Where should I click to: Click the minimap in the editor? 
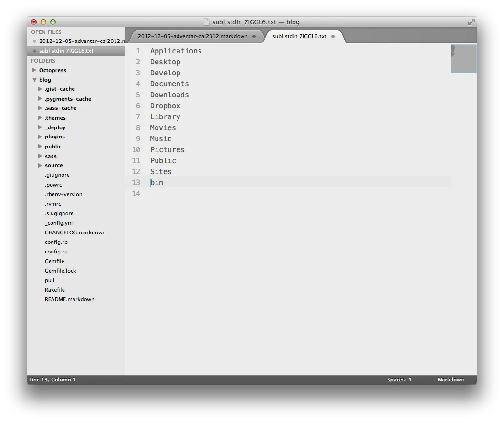coord(463,59)
